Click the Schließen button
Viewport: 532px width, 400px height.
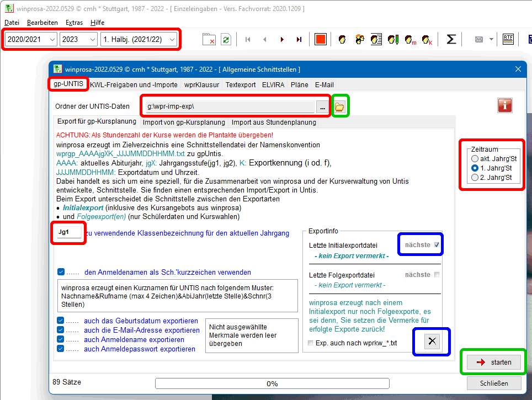pos(493,383)
